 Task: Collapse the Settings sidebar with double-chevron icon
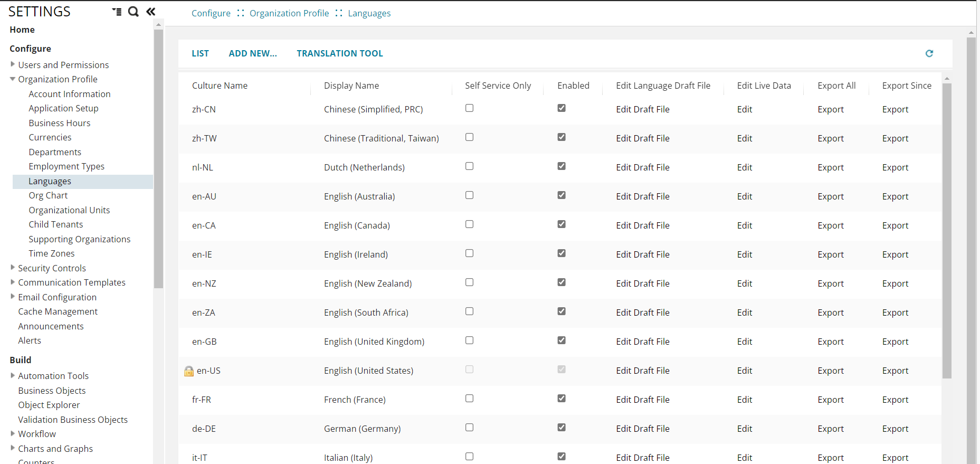(151, 12)
